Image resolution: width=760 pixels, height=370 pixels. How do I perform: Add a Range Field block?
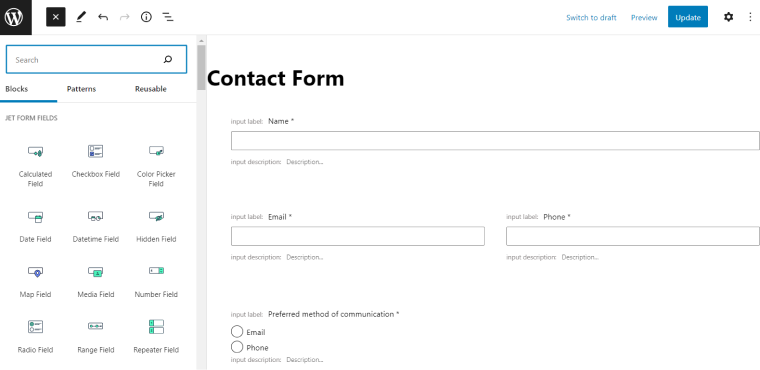[95, 337]
